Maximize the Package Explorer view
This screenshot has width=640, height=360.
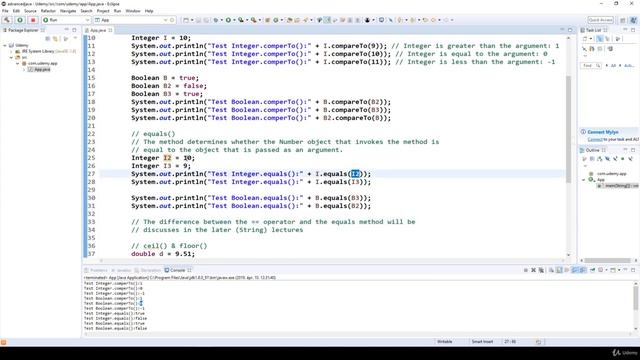point(74,30)
